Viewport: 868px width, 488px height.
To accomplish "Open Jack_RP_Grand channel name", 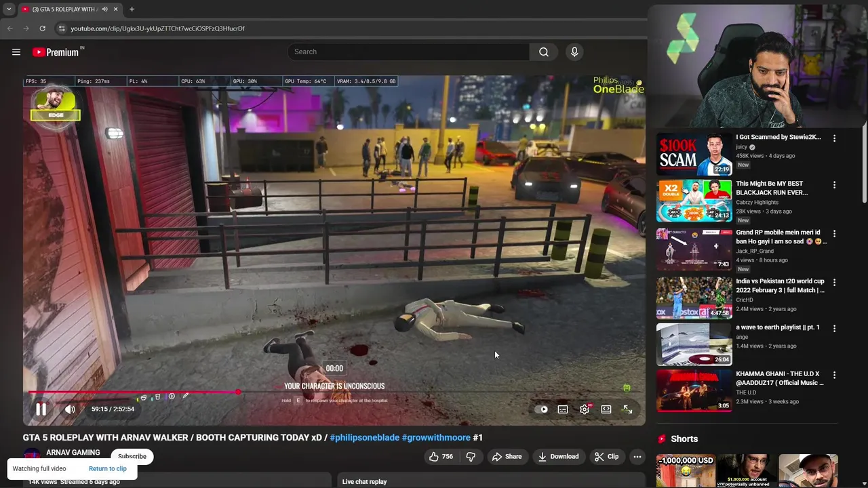I will pyautogui.click(x=755, y=251).
